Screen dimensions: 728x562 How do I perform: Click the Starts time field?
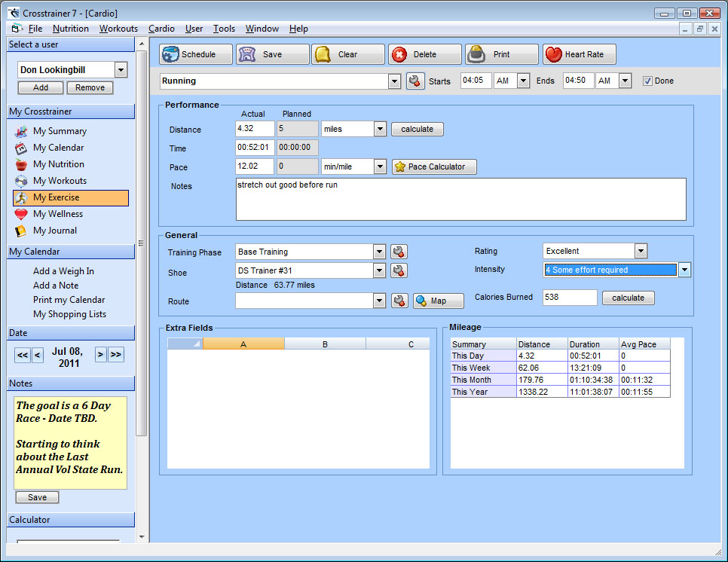coord(476,81)
